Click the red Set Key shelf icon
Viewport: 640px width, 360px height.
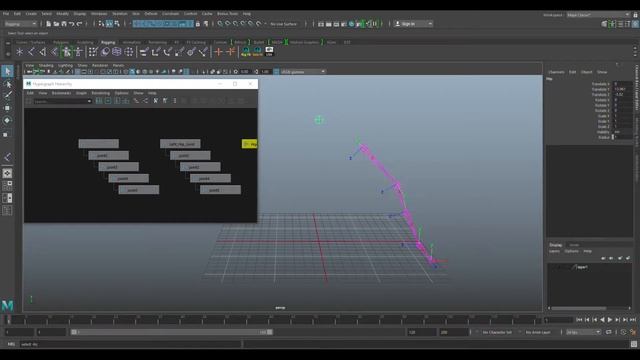coord(219,52)
